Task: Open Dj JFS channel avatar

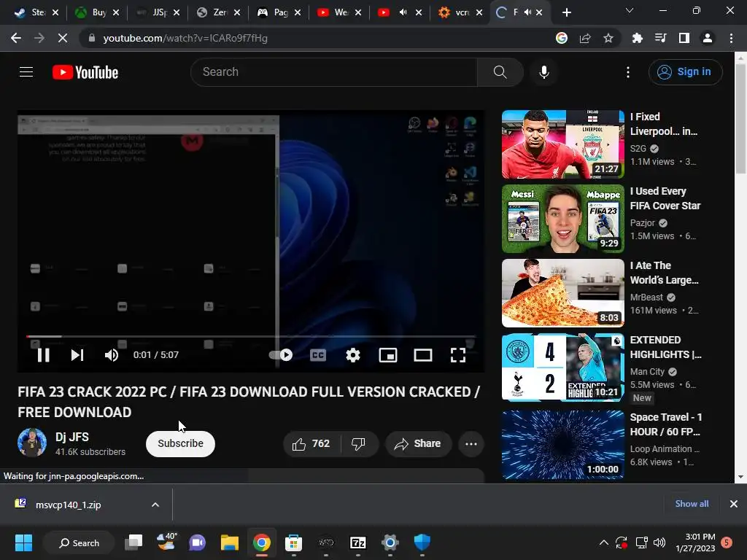Action: tap(32, 443)
